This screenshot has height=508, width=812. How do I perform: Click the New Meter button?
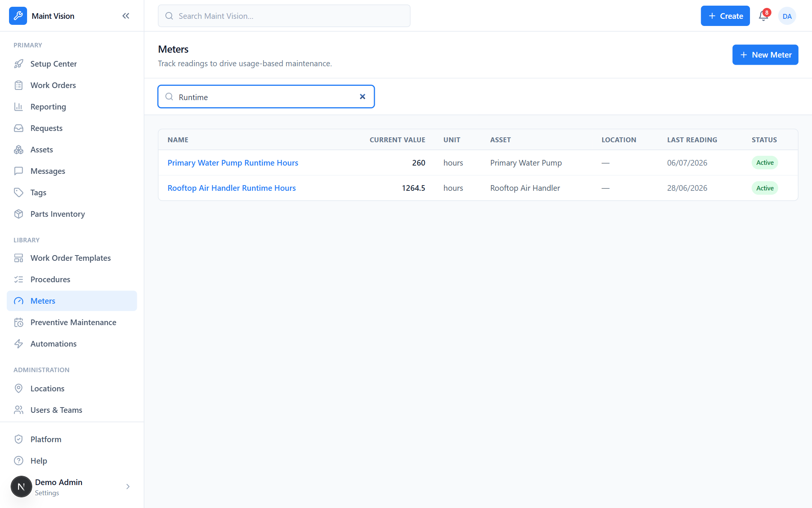point(765,55)
